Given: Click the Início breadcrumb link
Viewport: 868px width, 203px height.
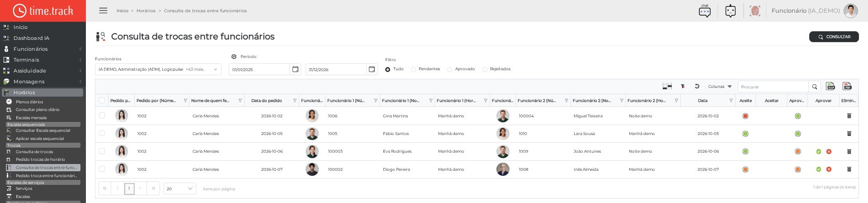Looking at the screenshot, I should pyautogui.click(x=123, y=11).
